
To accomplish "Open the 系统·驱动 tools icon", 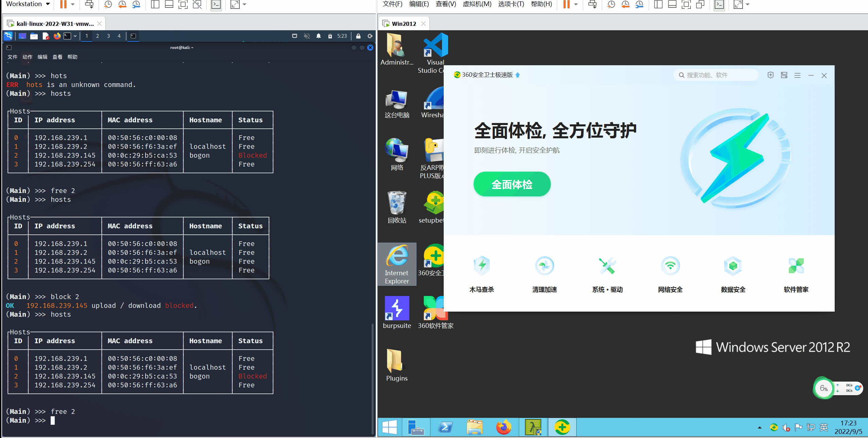I will click(x=607, y=266).
